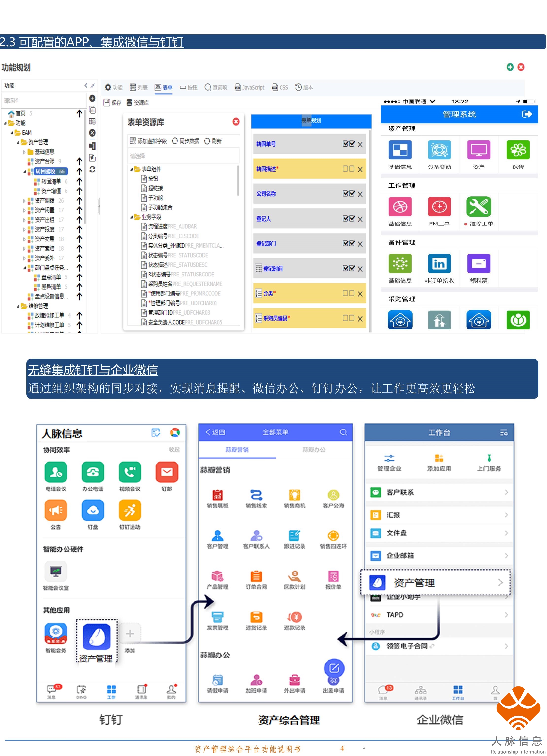Tap the 视频会议 icon
Image resolution: width=547 pixels, height=756 pixels.
[130, 472]
